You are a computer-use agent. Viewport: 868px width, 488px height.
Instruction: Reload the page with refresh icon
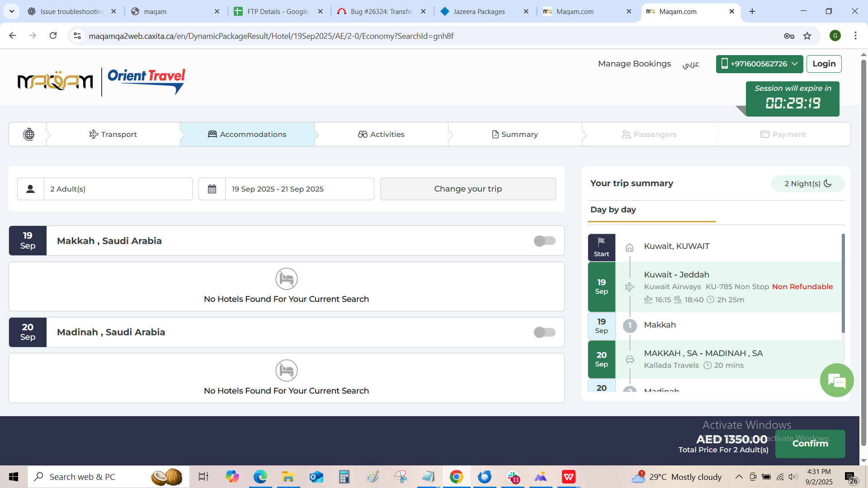click(53, 36)
